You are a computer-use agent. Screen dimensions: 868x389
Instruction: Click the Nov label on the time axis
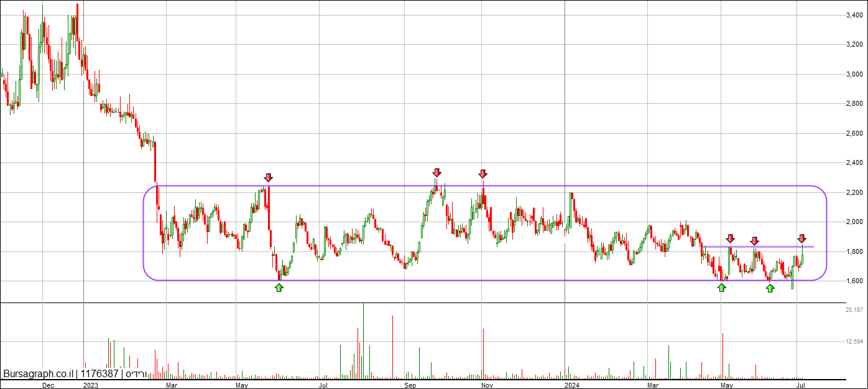pos(487,385)
